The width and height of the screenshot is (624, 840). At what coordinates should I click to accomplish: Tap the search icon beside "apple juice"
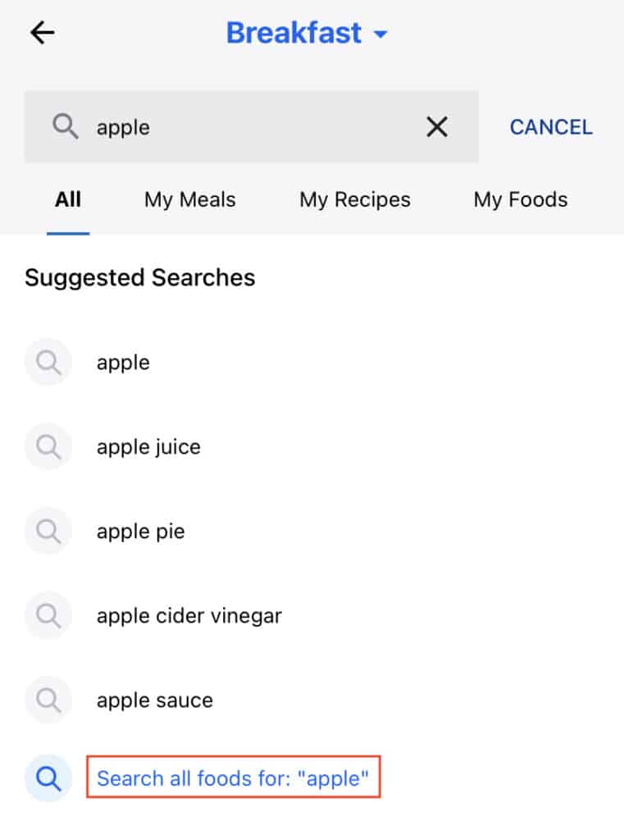[x=48, y=447]
